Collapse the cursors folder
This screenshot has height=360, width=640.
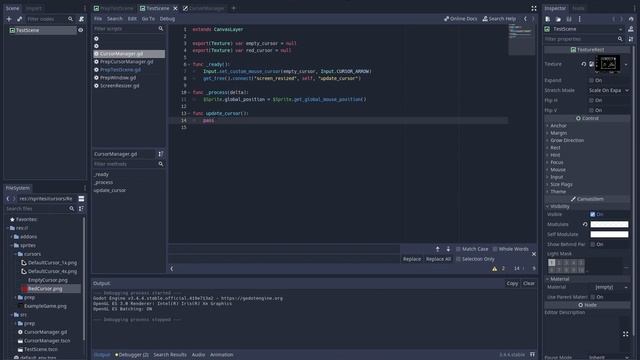16,254
